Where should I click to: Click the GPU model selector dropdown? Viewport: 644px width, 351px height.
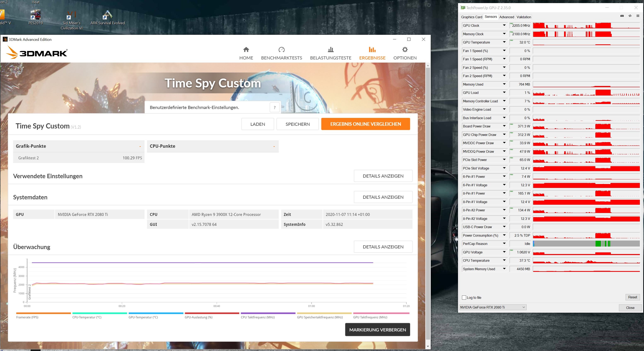coord(494,307)
